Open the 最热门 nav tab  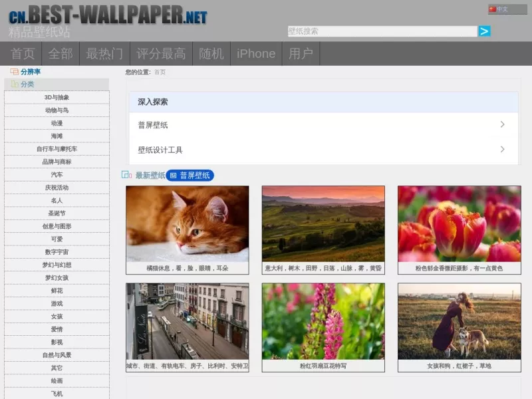coord(104,54)
